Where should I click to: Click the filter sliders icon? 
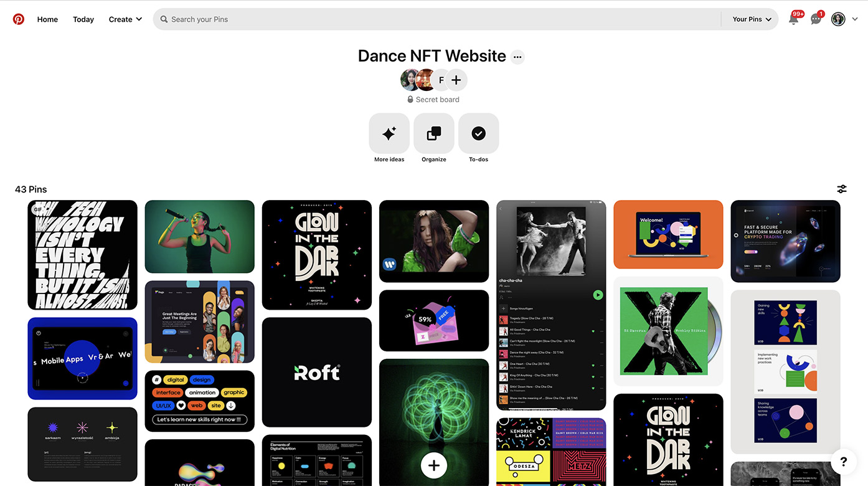842,189
